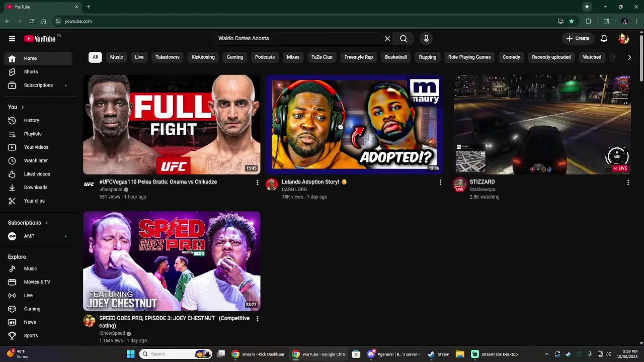Viewport: 644px width, 362px height.
Task: Open the IShowSpeed channel link
Action: pyautogui.click(x=112, y=333)
